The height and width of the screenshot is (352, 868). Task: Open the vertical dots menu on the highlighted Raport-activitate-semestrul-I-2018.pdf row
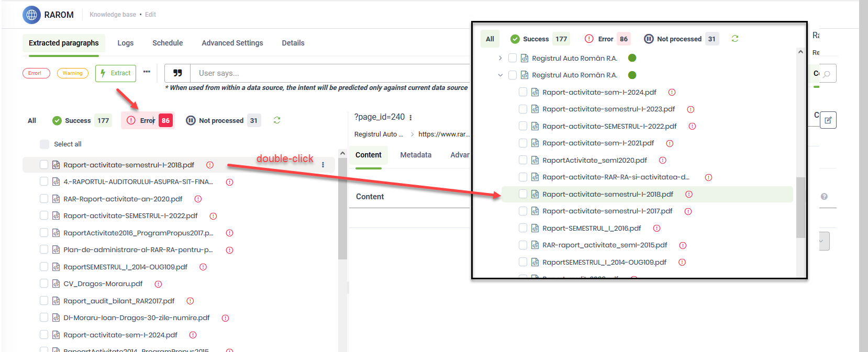point(323,165)
